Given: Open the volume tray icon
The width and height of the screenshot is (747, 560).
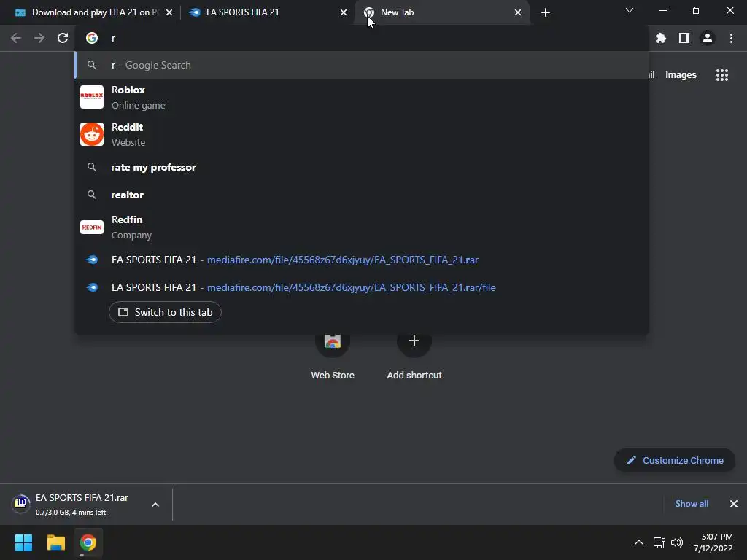Looking at the screenshot, I should click(x=677, y=542).
